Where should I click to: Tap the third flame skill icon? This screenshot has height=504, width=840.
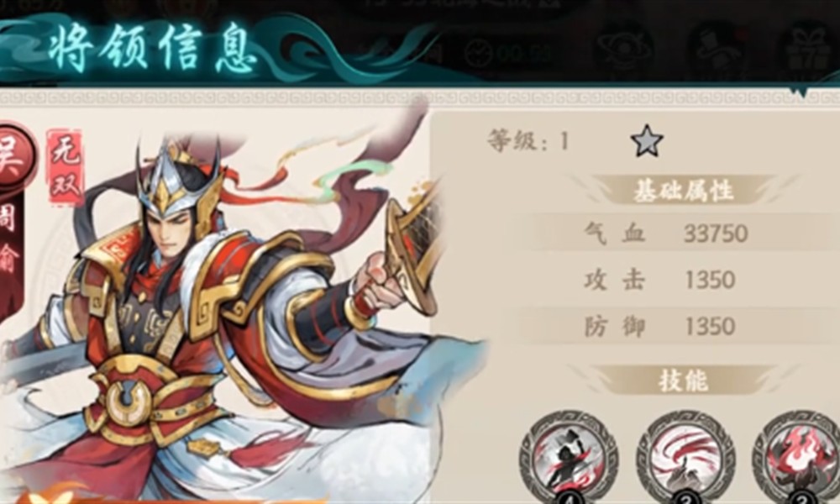pyautogui.click(x=798, y=459)
